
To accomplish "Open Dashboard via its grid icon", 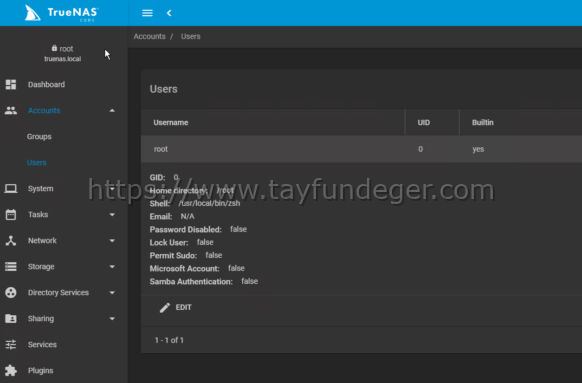I will (11, 85).
